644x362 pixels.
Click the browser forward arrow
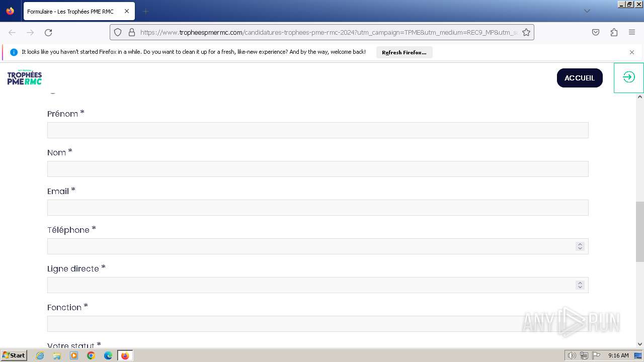[30, 32]
